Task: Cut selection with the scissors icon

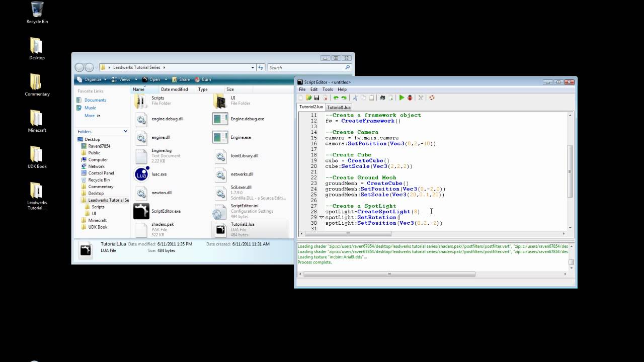Action: [x=355, y=98]
